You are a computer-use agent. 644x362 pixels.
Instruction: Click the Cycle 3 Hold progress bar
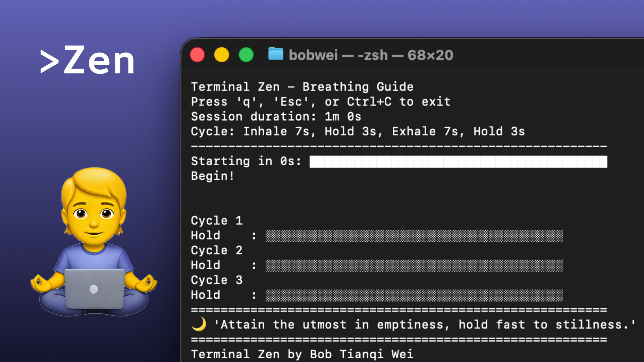pyautogui.click(x=414, y=296)
